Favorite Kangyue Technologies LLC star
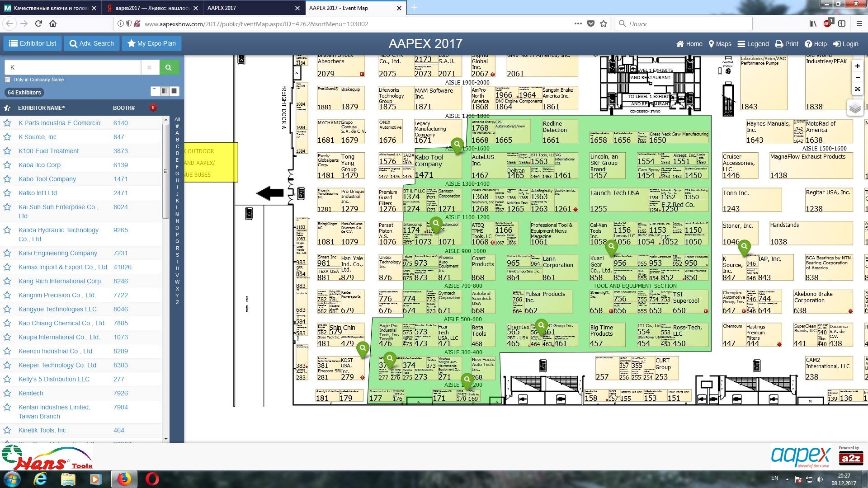The image size is (868, 488). (x=7, y=309)
